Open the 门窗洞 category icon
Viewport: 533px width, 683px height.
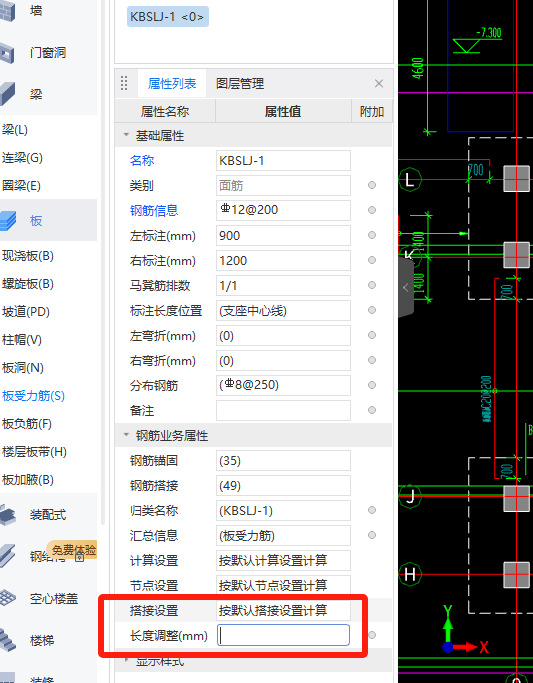pyautogui.click(x=8, y=52)
